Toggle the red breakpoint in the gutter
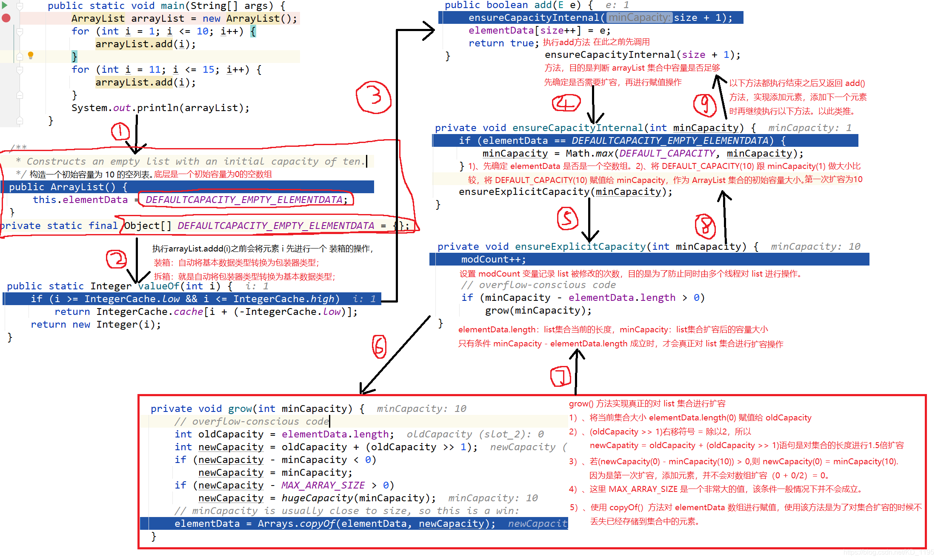This screenshot has height=560, width=938. pyautogui.click(x=6, y=18)
